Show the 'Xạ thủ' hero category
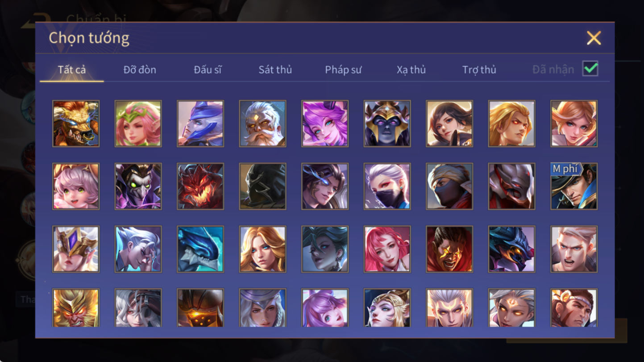This screenshot has width=644, height=362. point(411,70)
